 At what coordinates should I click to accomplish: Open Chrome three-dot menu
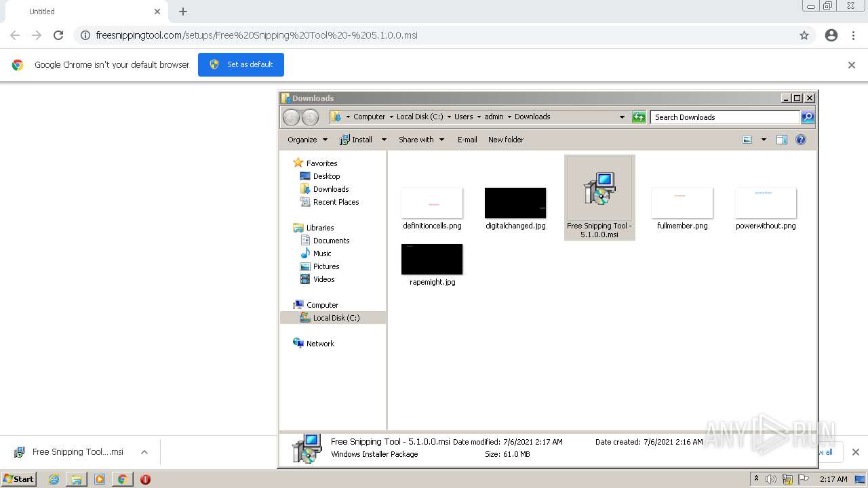854,35
